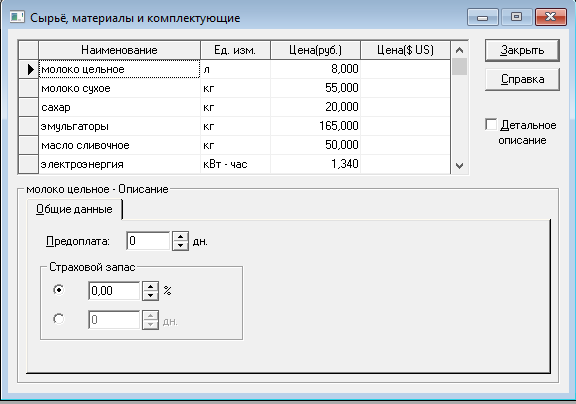Increase the Предоплата days value
This screenshot has height=404, width=576.
[x=180, y=236]
